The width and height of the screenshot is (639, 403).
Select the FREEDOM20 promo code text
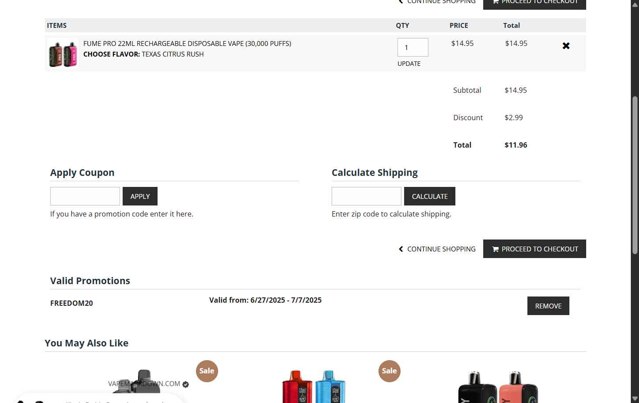pyautogui.click(x=71, y=303)
